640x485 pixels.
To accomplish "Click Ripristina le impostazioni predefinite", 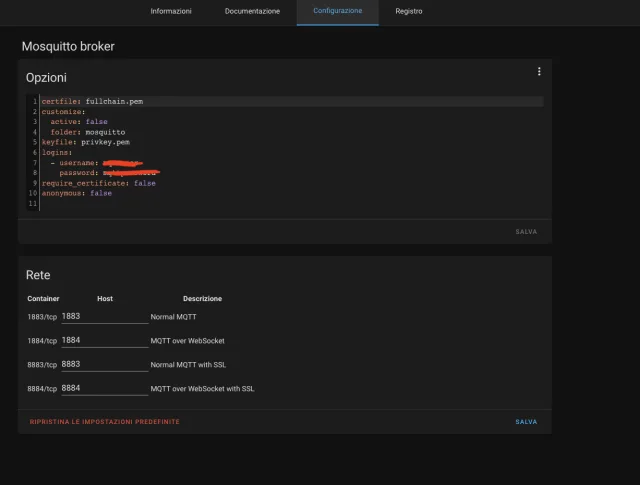I will click(104, 422).
